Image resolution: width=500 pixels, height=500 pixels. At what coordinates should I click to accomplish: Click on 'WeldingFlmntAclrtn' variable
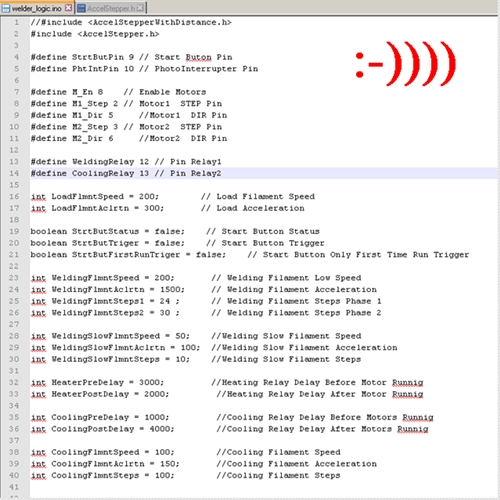point(98,290)
